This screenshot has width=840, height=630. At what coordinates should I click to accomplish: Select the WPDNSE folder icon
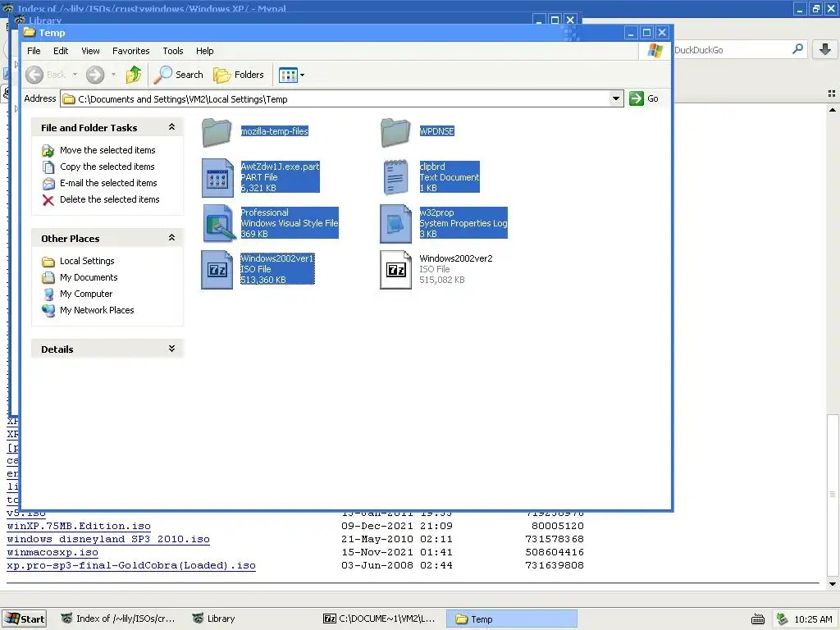coord(396,132)
